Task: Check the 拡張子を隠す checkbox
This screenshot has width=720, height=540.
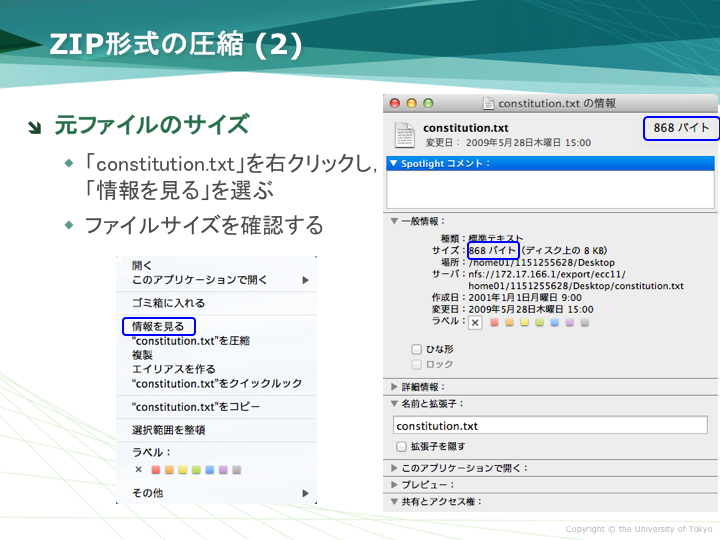Action: coord(401,446)
